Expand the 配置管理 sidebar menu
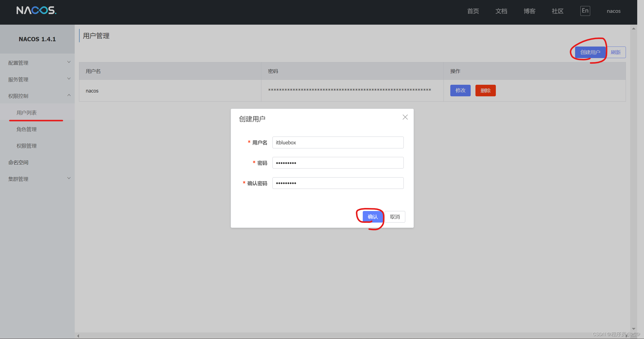The image size is (644, 339). tap(37, 63)
